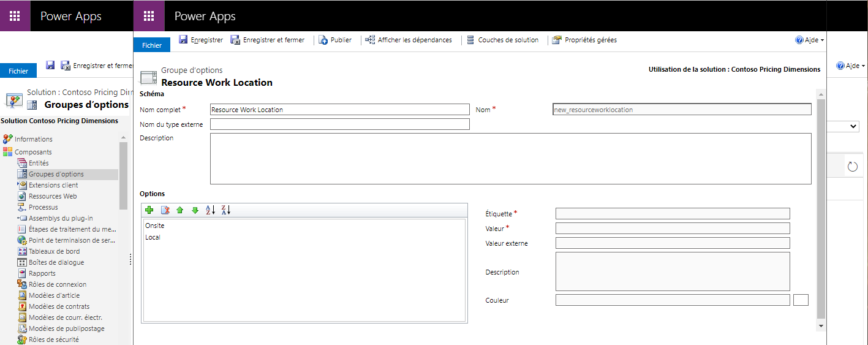Select Extensions client in solution tree
Screen dimensions: 868x345
click(53, 185)
